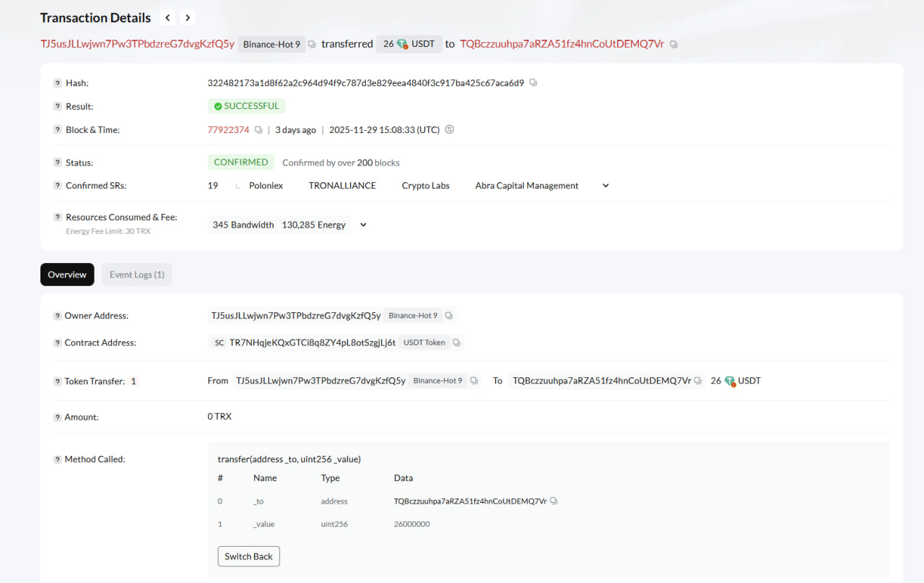Copy the _to address in method data
The height and width of the screenshot is (583, 924).
click(x=554, y=501)
